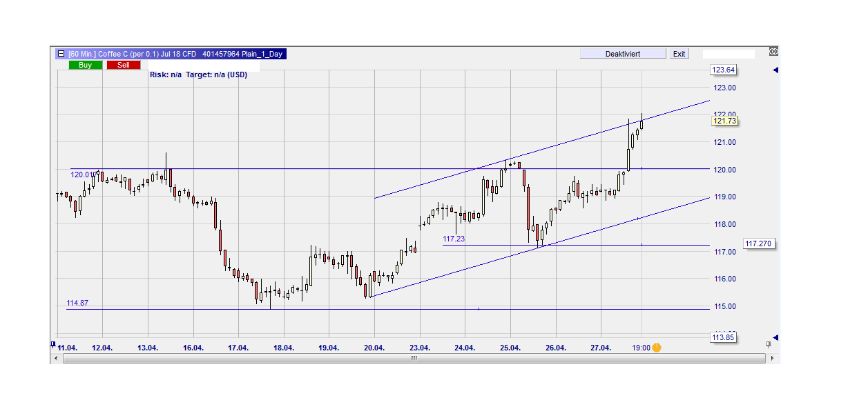
Task: Select the 123.64 upper price label
Action: [x=724, y=70]
